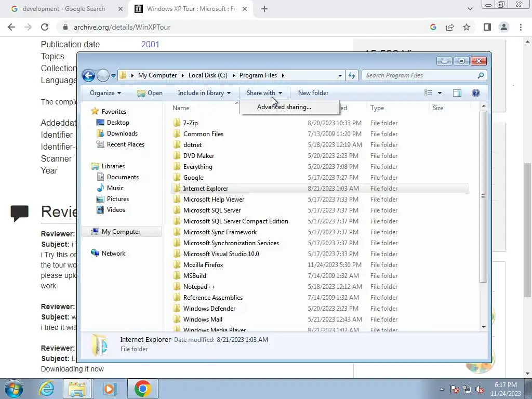Expand Include in library dropdown
The height and width of the screenshot is (399, 532).
click(x=204, y=93)
